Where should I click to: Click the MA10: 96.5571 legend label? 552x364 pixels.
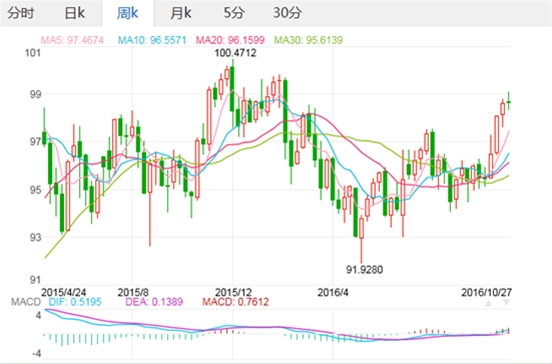pyautogui.click(x=152, y=40)
